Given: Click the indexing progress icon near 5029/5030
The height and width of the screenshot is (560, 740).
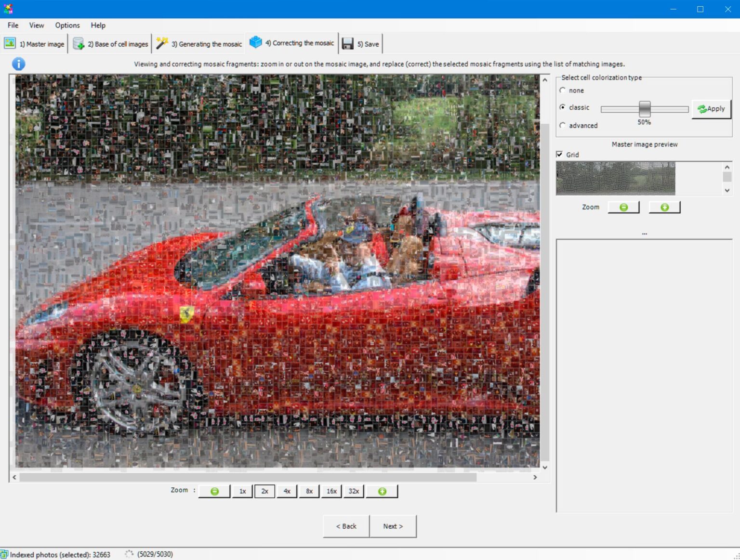Looking at the screenshot, I should 128,553.
